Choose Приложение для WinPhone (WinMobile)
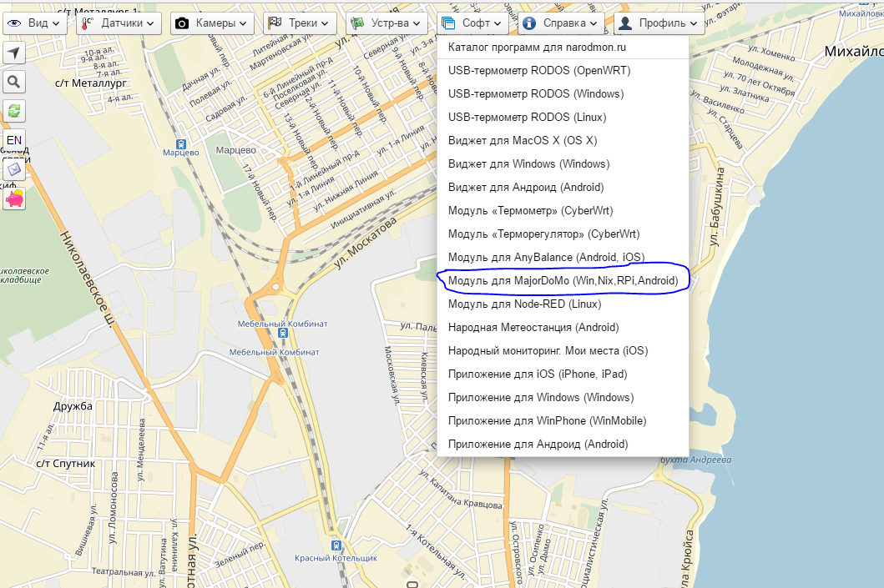Viewport: 884px width, 588px height. pyautogui.click(x=563, y=420)
